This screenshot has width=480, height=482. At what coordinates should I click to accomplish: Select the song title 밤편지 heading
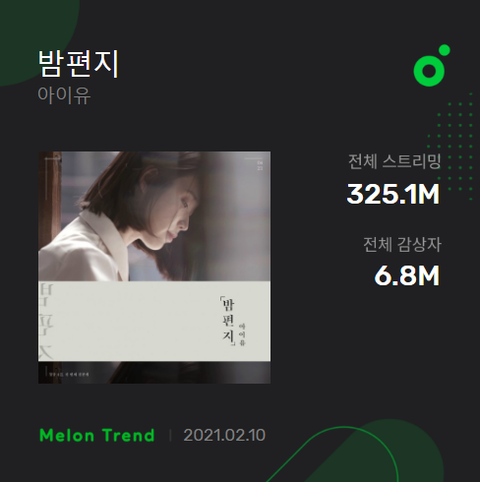pos(78,64)
